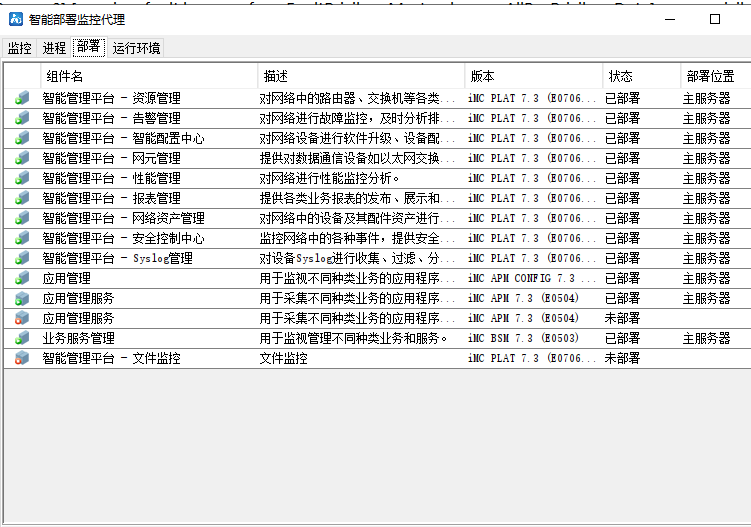Click 主服务器 location in 资源管理 row

[706, 98]
